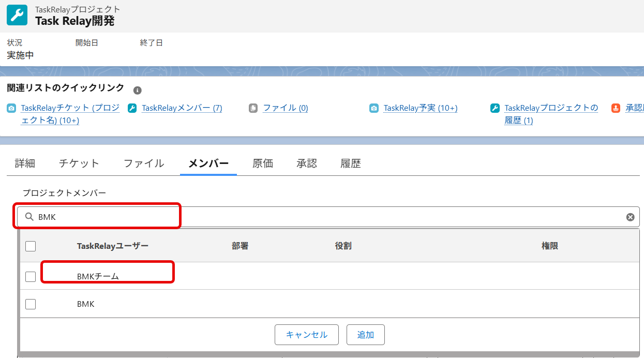Click the search magnifier icon in member field

(29, 217)
